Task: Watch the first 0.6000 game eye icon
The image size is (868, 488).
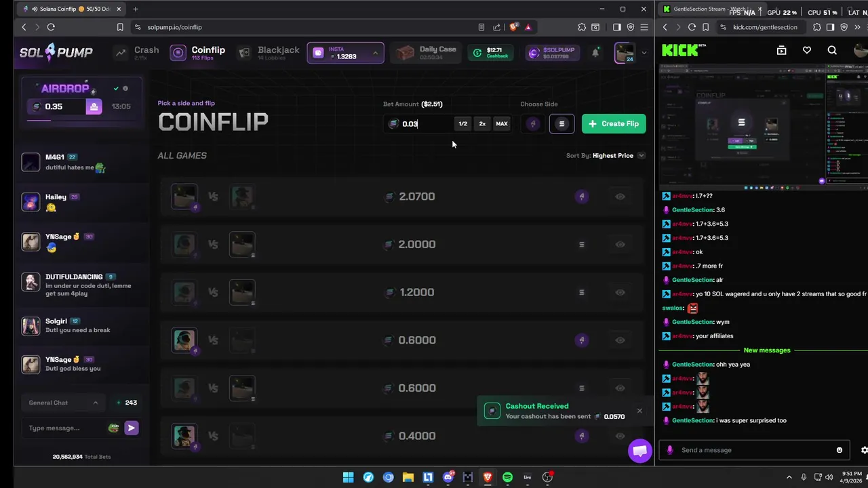Action: pos(620,340)
